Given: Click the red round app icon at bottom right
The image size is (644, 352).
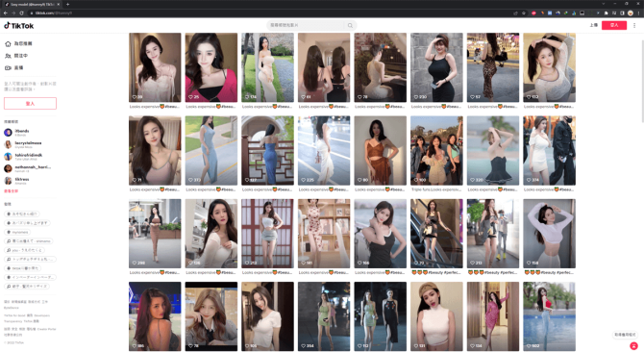Looking at the screenshot, I should coord(633,345).
